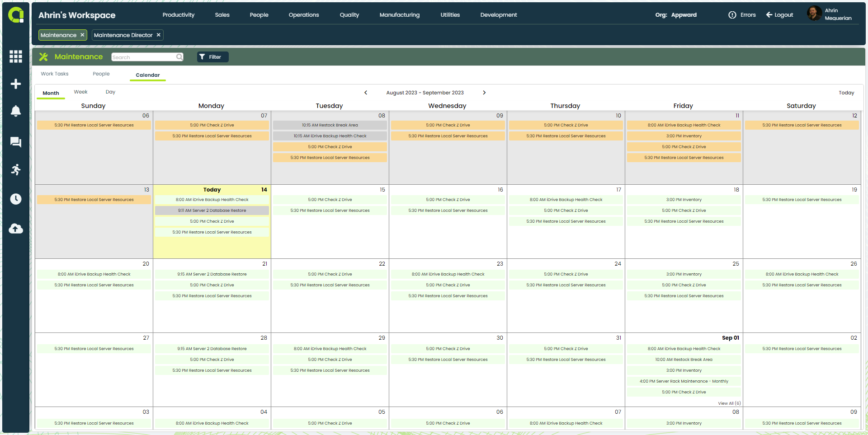Go to previous month arrow
The image size is (868, 435).
coord(366,93)
